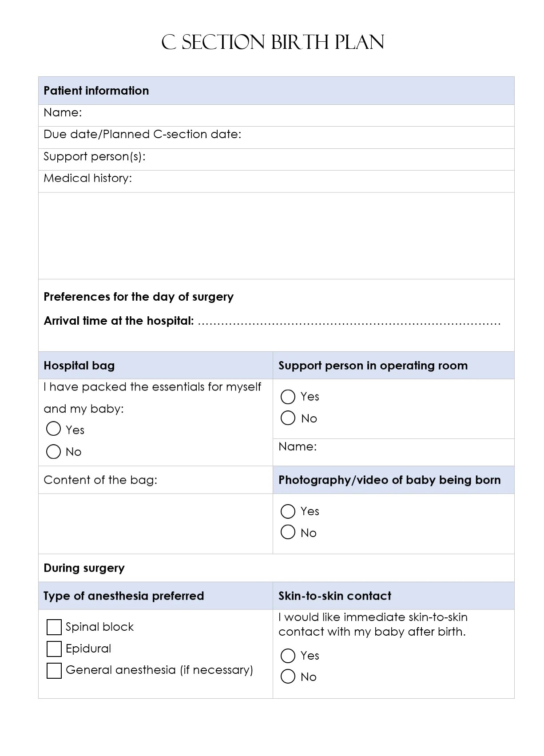This screenshot has height=756, width=544.
Task: Click the Due date/Planned C-section date field
Action: 276,138
